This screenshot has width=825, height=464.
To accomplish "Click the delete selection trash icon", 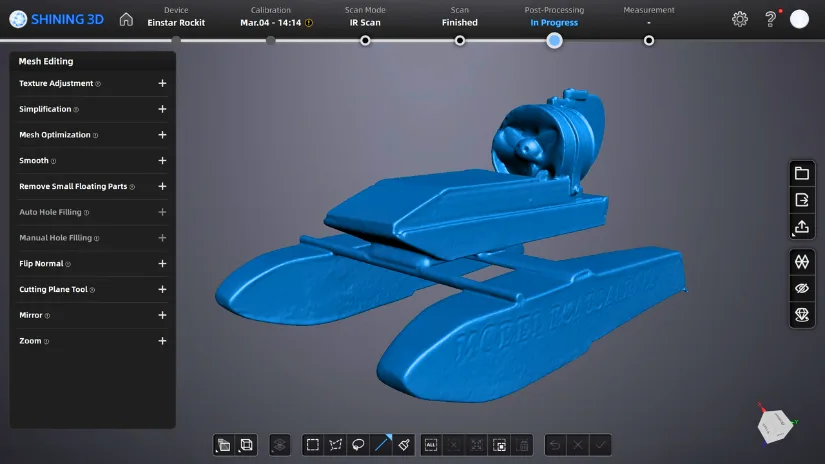I will (523, 445).
